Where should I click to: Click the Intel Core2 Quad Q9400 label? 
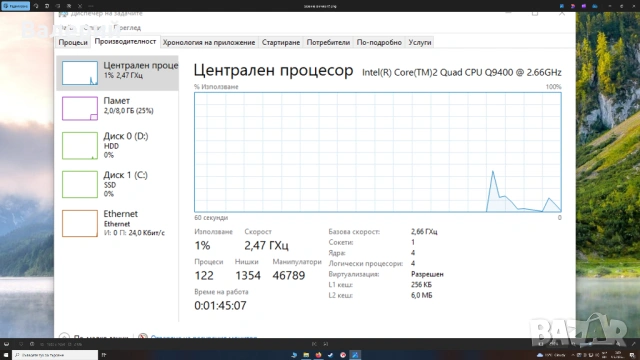point(462,73)
